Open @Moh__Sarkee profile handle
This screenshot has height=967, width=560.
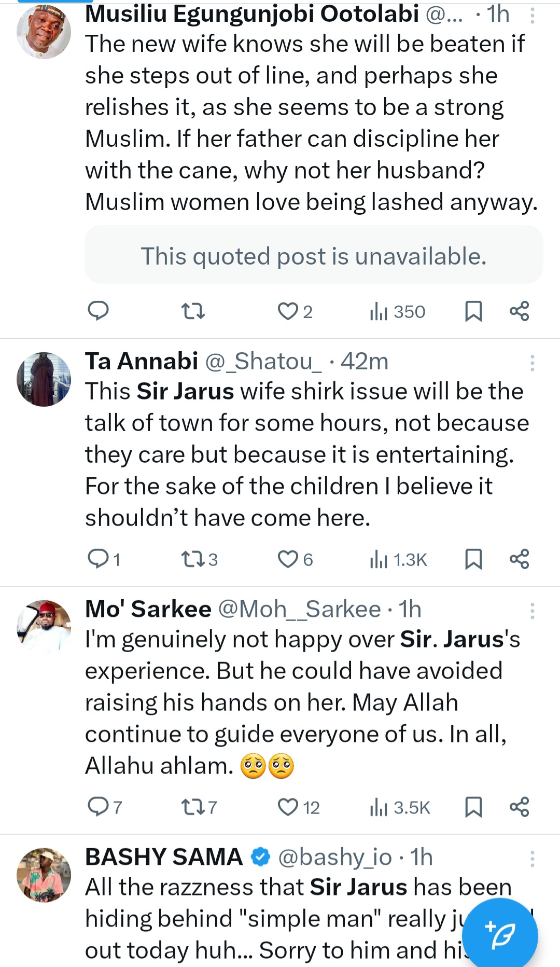click(299, 609)
